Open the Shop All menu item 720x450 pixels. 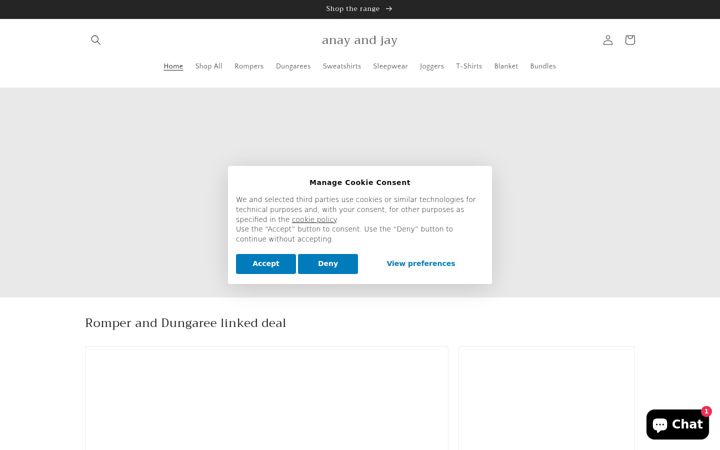[x=208, y=66]
